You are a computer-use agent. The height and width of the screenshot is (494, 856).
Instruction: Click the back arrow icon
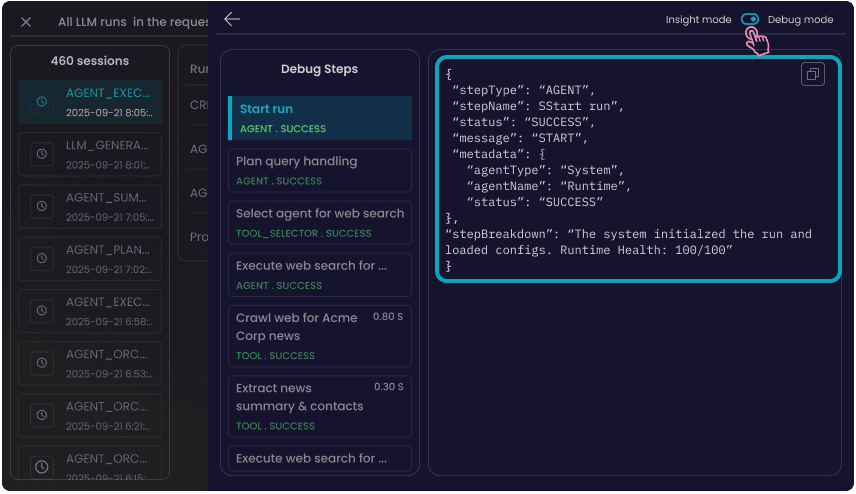(x=232, y=19)
